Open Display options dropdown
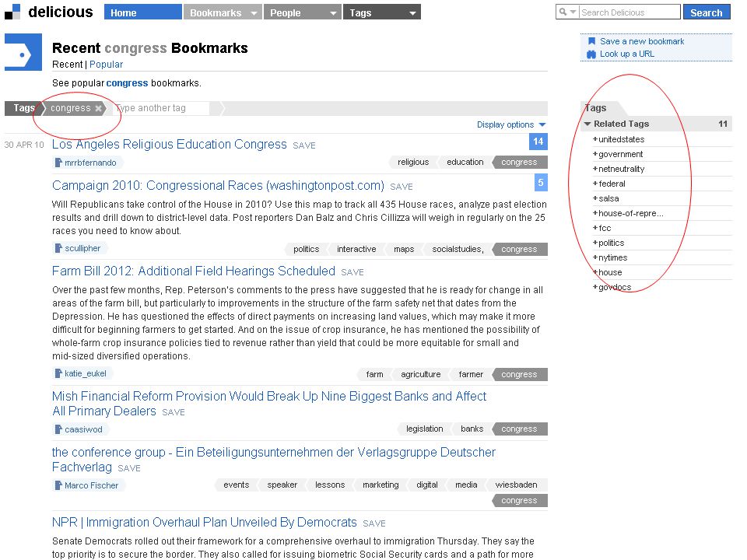Image resolution: width=747 pixels, height=560 pixels. [510, 124]
